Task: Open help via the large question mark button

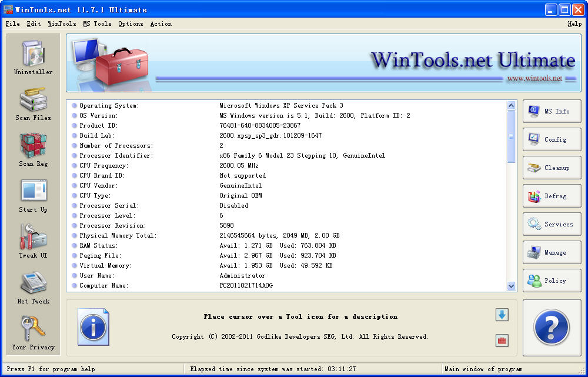Action: point(551,328)
